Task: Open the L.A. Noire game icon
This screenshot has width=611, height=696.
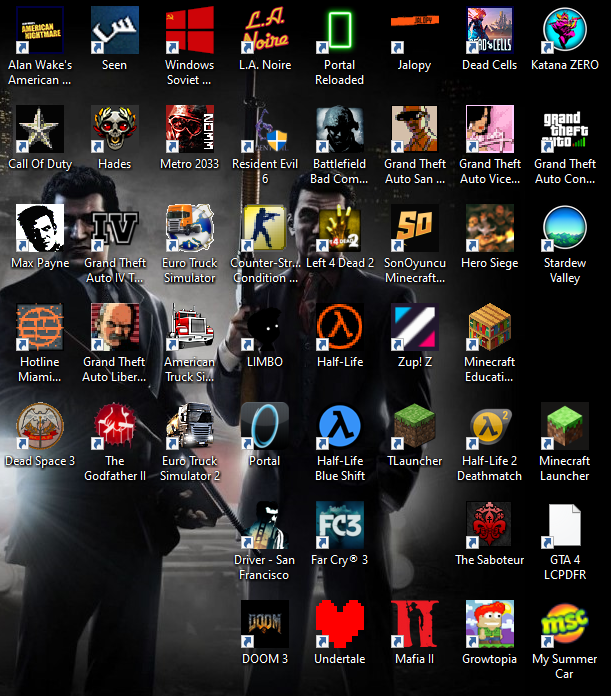Action: coord(264,31)
